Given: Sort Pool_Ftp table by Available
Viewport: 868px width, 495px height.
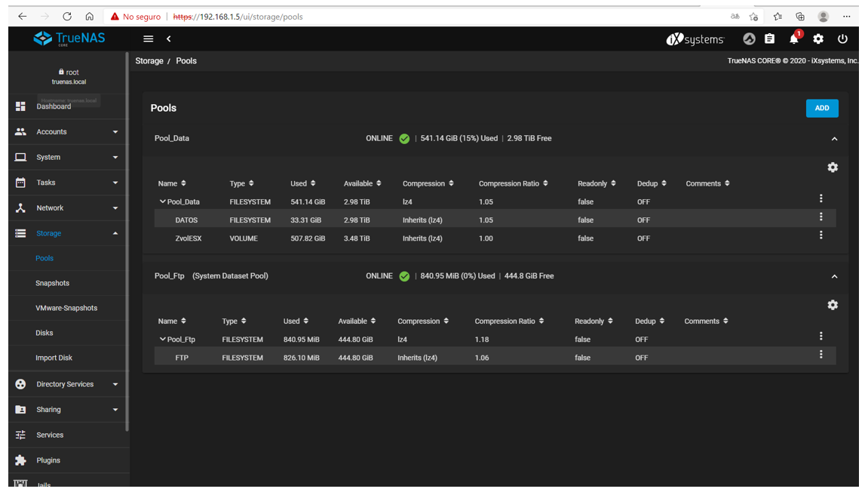Looking at the screenshot, I should coord(357,321).
